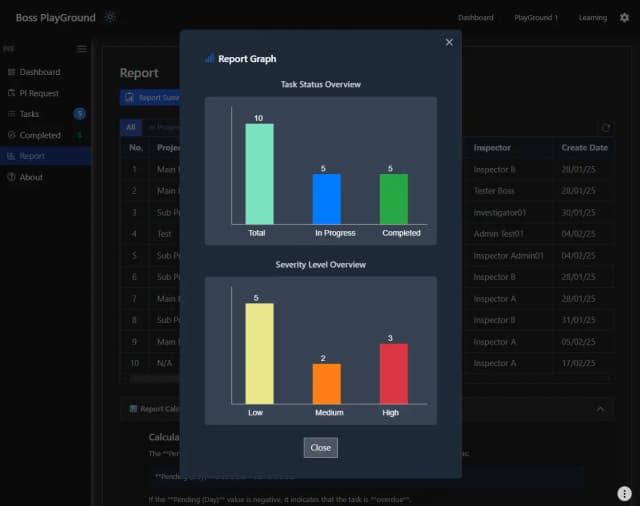Select Report item in sidebar
The height and width of the screenshot is (506, 640).
tap(31, 156)
